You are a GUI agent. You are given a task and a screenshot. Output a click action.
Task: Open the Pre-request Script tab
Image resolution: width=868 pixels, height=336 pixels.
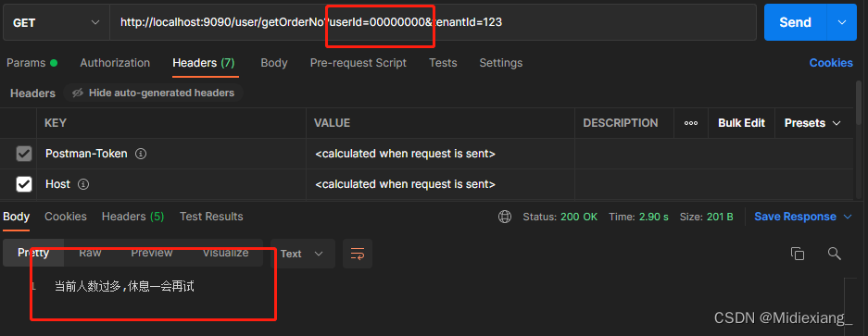[359, 63]
